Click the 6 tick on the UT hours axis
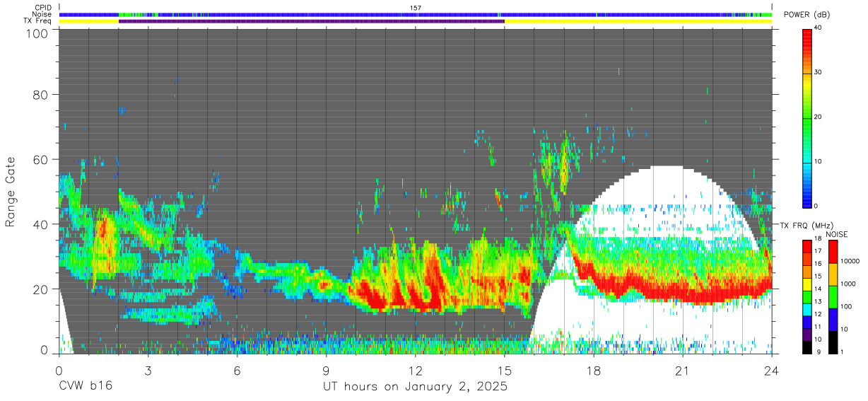 (x=237, y=369)
